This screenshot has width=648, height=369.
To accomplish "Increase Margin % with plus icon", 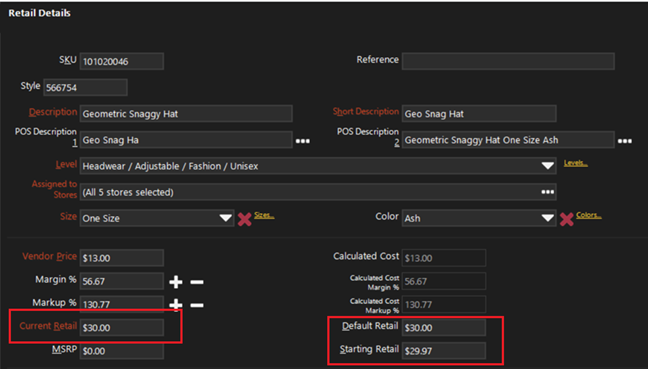I will point(176,282).
